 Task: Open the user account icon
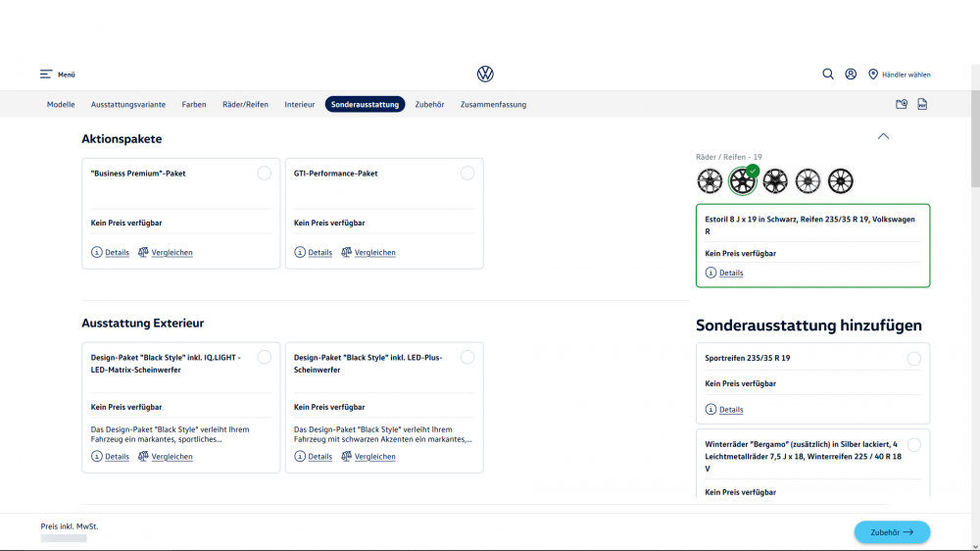[851, 74]
